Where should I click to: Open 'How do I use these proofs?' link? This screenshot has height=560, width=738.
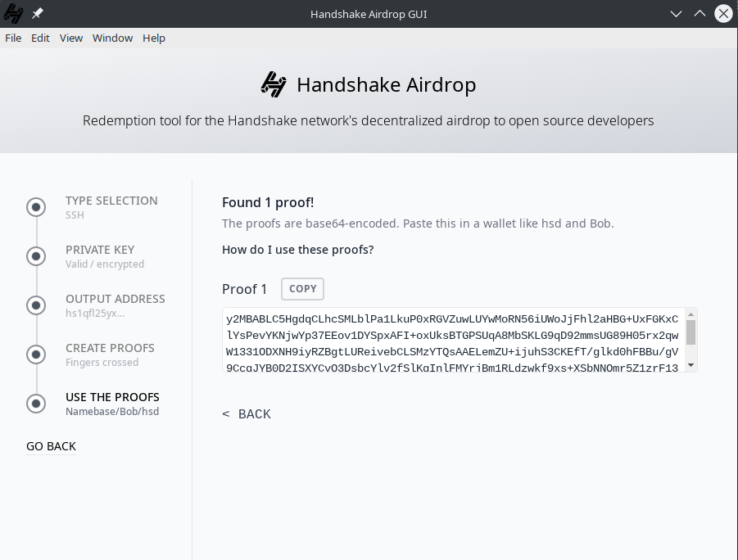(x=298, y=250)
